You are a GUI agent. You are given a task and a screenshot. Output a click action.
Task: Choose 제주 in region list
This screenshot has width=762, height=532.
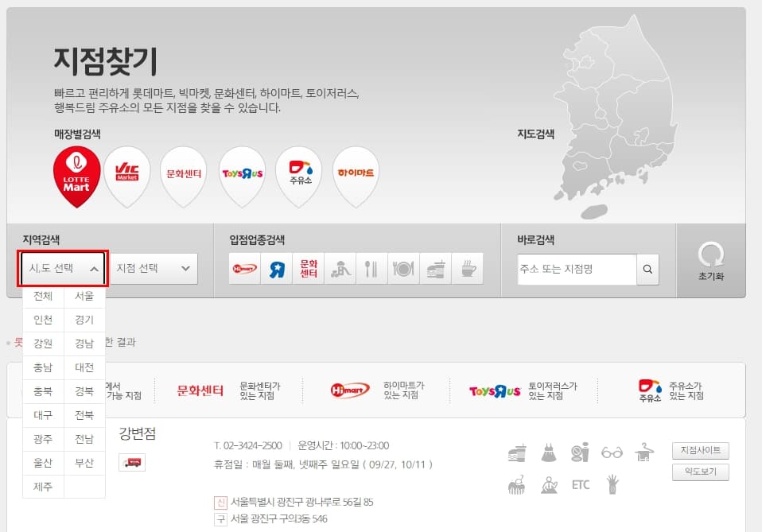point(43,487)
